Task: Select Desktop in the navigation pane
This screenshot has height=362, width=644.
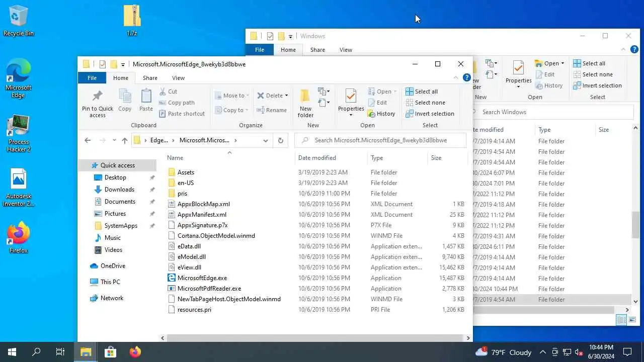Action: (x=115, y=177)
